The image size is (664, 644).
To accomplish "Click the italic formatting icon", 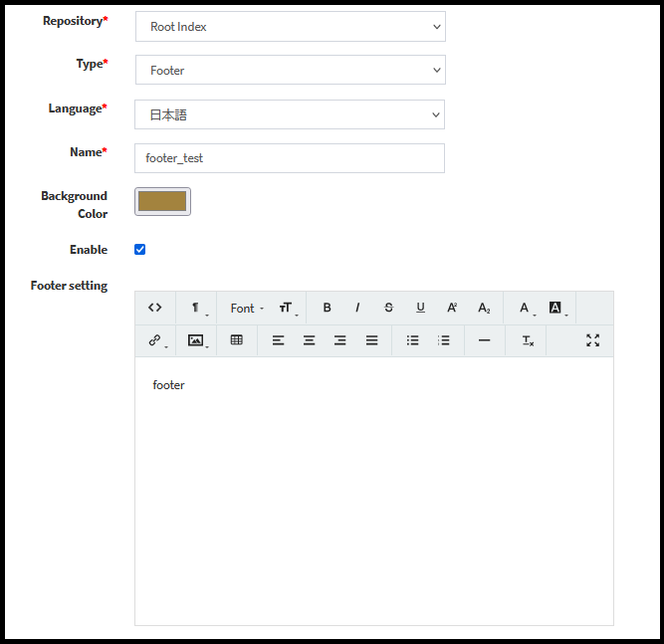I will tap(357, 309).
